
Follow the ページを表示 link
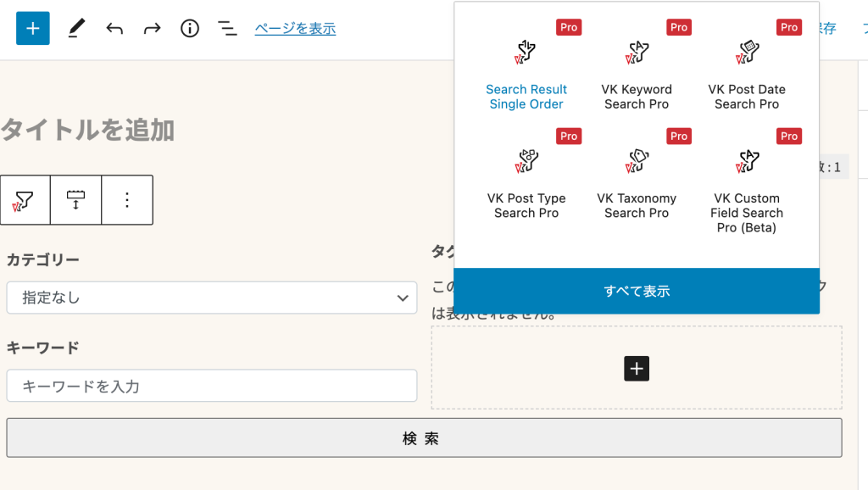[295, 28]
